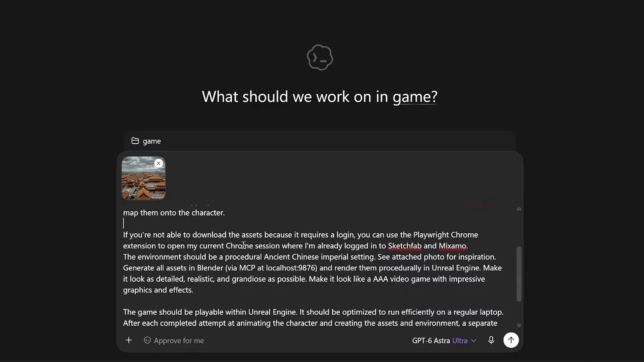This screenshot has height=362, width=644.
Task: Click the misspelled word Sketchfab
Action: (x=405, y=246)
